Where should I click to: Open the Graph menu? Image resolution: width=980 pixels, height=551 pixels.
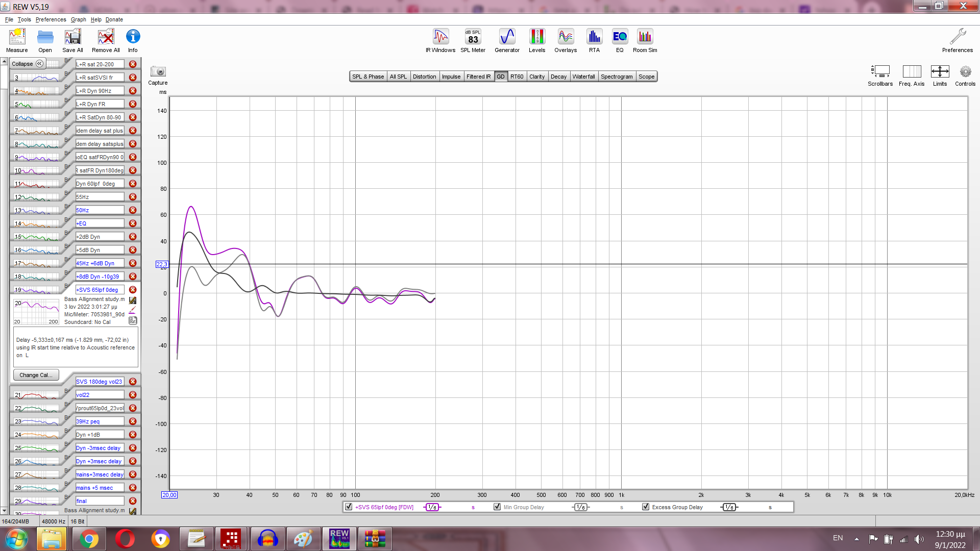(78, 19)
